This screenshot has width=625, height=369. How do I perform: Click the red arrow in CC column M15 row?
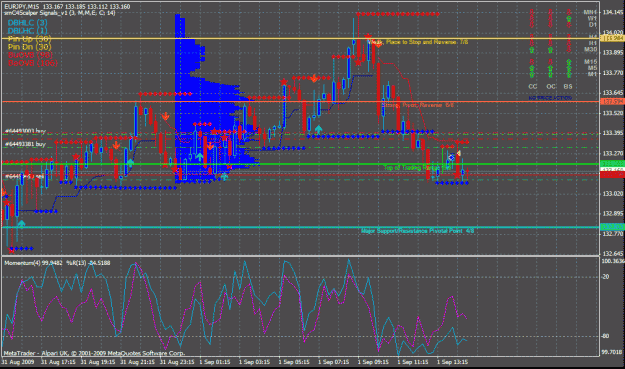pos(532,62)
